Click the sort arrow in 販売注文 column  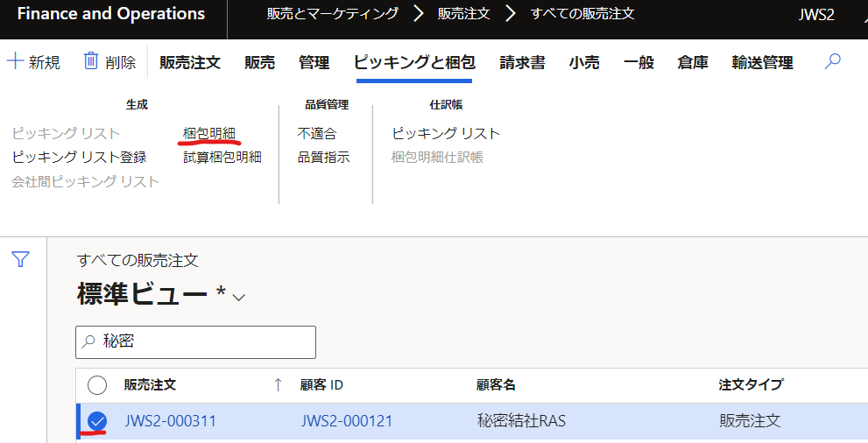click(278, 384)
